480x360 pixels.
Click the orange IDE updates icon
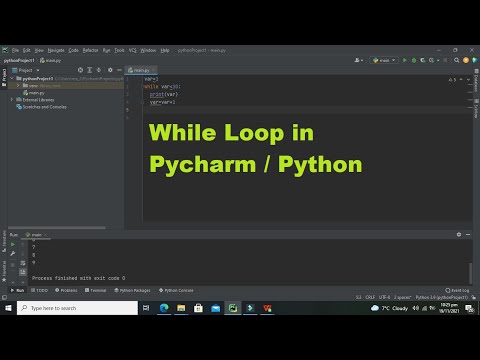point(466,60)
